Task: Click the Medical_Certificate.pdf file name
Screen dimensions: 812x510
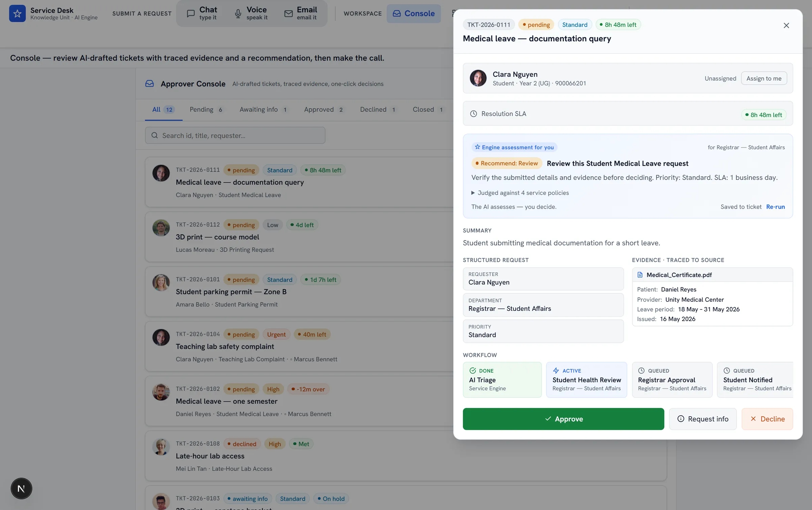Action: click(679, 275)
